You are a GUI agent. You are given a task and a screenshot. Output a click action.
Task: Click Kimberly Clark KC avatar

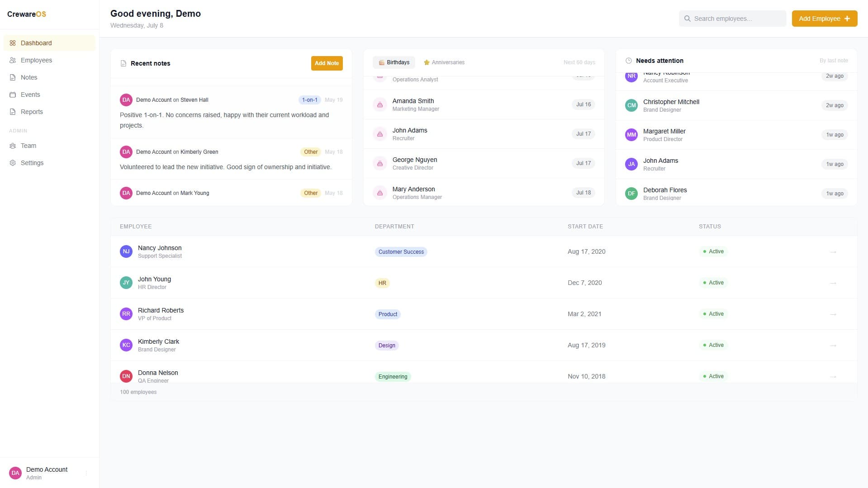[x=126, y=345]
